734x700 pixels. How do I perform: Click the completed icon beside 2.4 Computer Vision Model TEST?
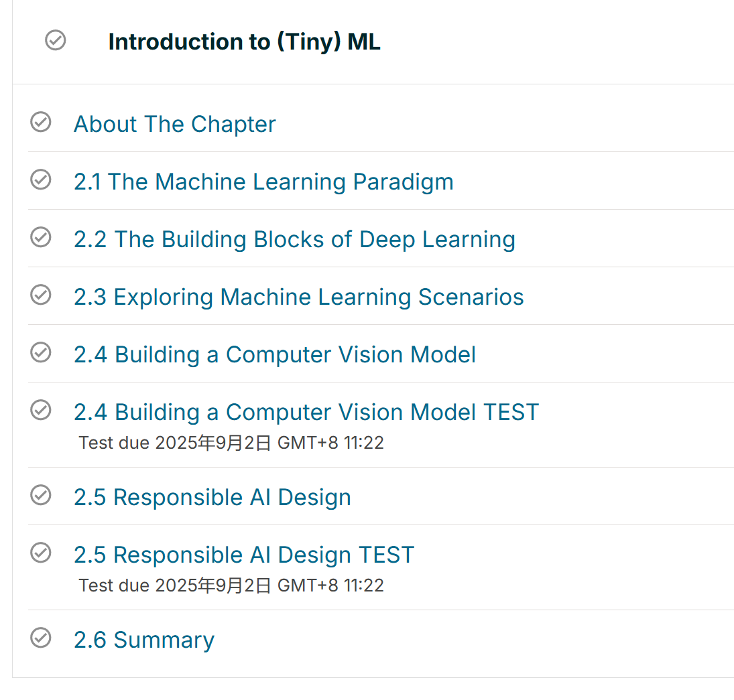click(x=41, y=410)
